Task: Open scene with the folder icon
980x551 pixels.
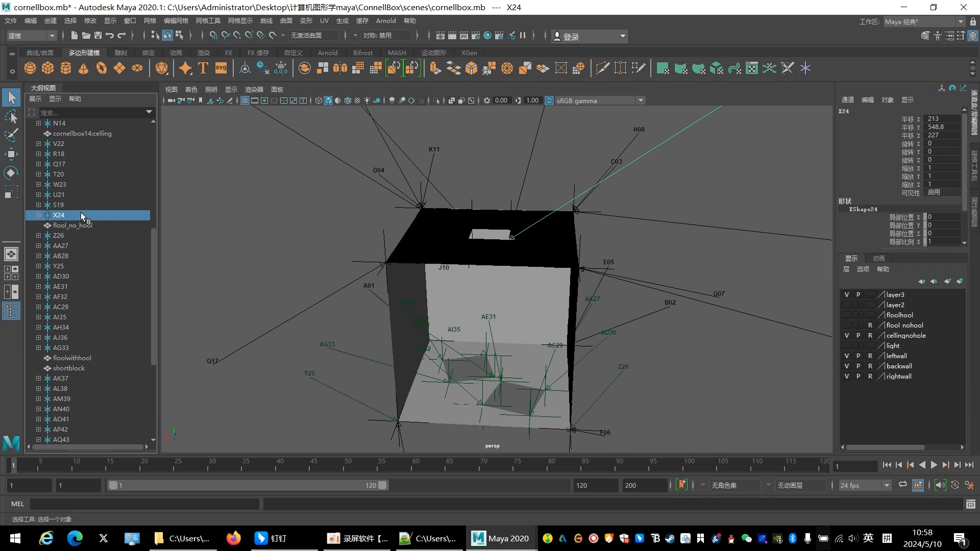Action: (86, 35)
